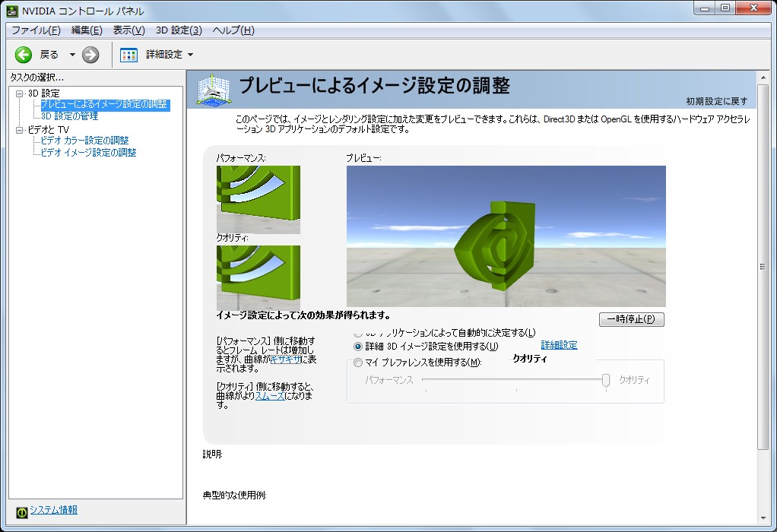This screenshot has width=777, height=532.
Task: Click the パフォーマンス sample thumbnail
Action: click(258, 200)
